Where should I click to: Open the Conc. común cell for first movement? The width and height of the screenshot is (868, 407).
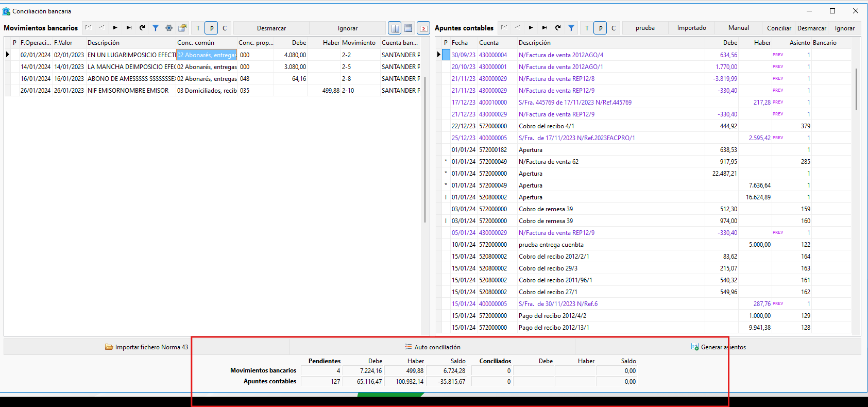coord(207,55)
